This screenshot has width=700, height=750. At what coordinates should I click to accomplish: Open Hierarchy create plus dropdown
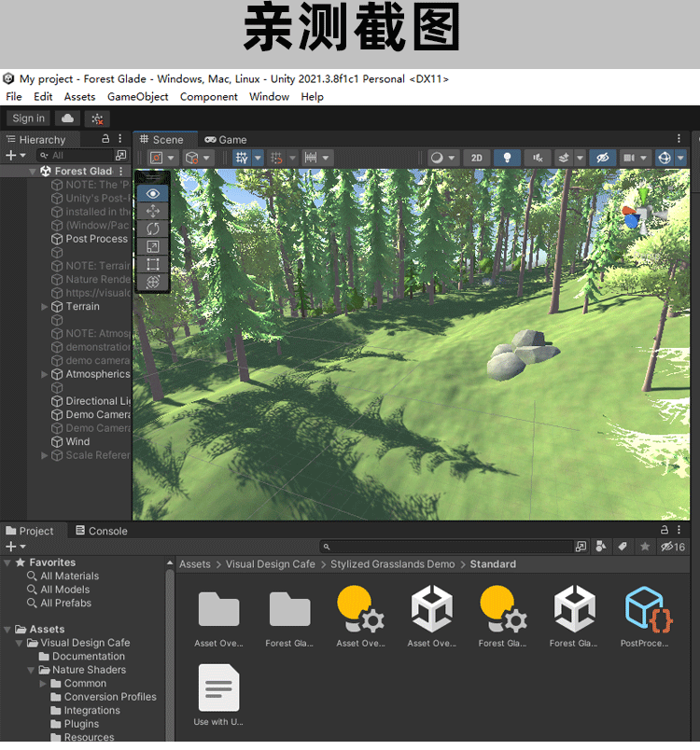click(x=16, y=156)
